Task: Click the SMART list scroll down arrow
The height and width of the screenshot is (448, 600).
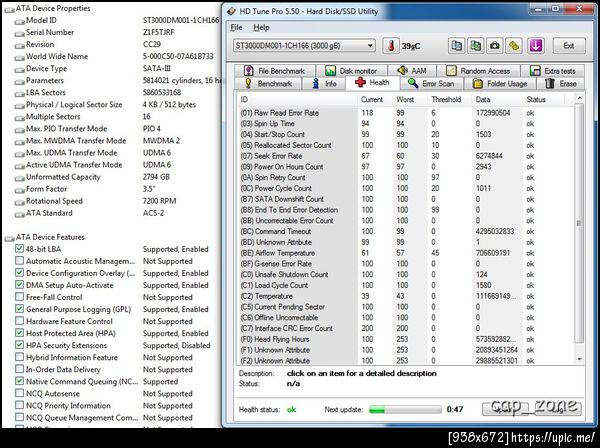Action: (x=579, y=359)
